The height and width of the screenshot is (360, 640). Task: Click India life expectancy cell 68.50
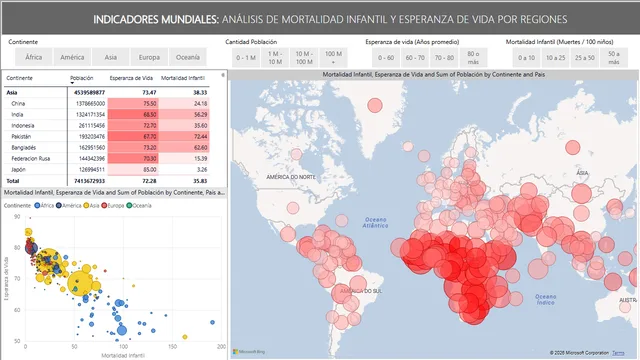click(x=133, y=115)
